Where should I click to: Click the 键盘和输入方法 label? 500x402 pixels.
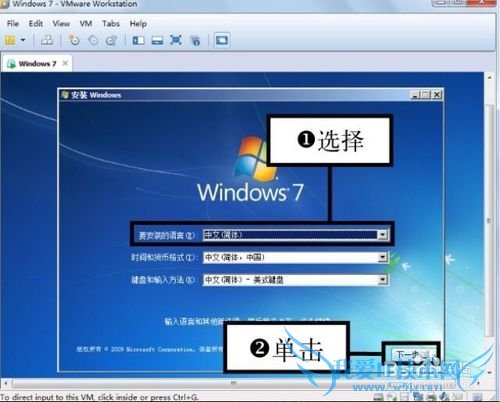point(163,280)
